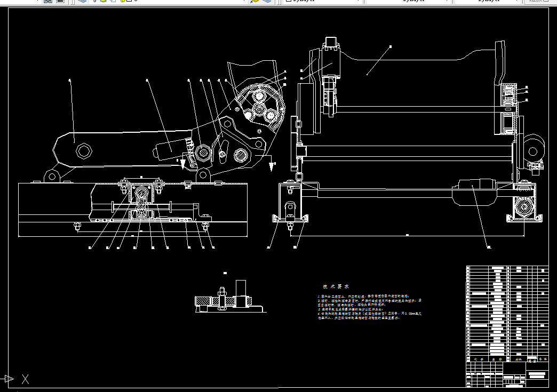Select the 名称 header cell in the parts list
Viewport: 557px width, 392px height.
[497, 359]
